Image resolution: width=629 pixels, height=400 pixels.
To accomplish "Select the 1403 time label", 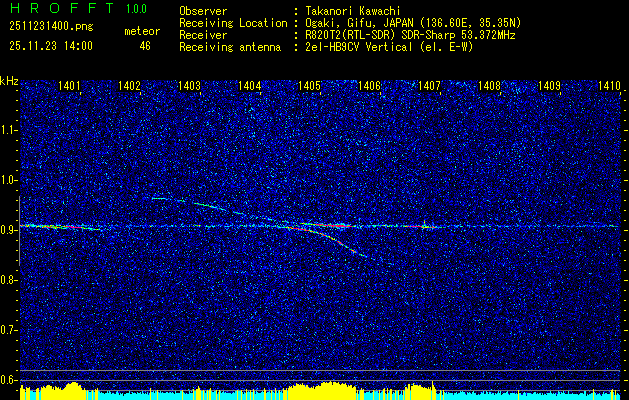I will pos(189,85).
